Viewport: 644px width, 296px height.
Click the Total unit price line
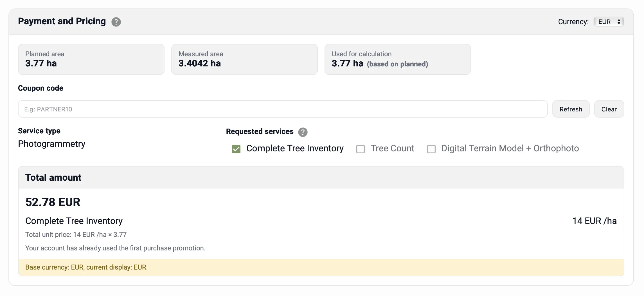pos(76,235)
